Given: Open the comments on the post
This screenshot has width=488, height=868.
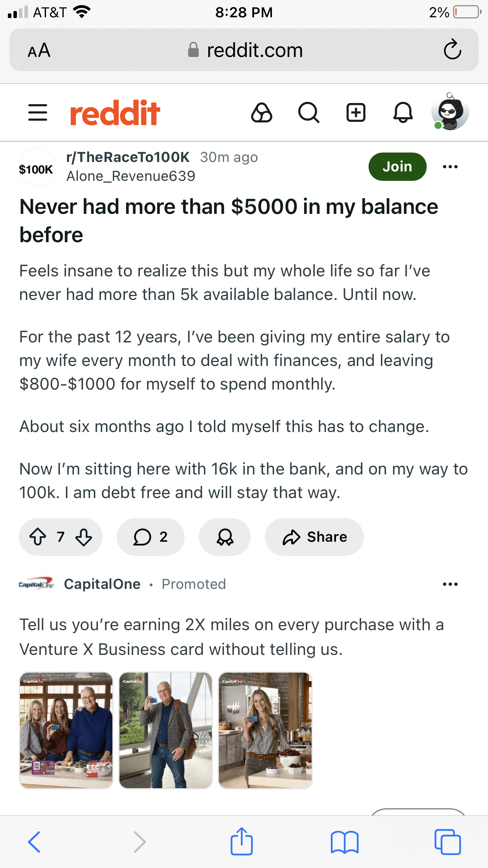Looking at the screenshot, I should click(x=150, y=537).
